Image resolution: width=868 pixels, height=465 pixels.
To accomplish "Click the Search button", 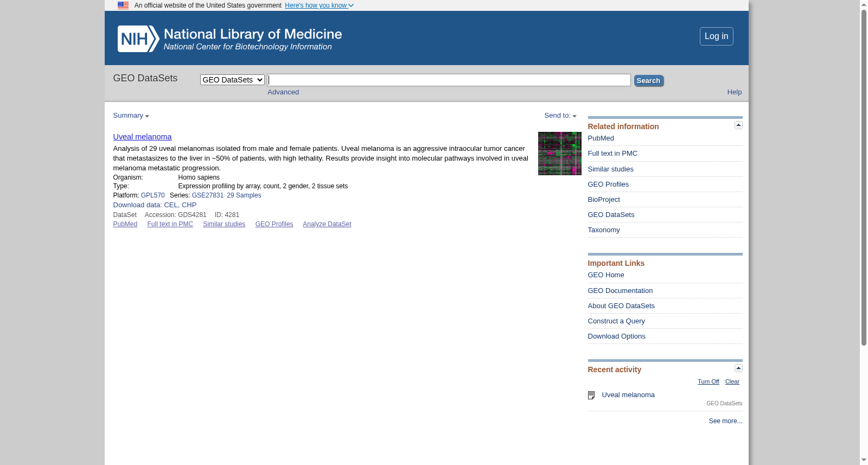I will pyautogui.click(x=649, y=81).
